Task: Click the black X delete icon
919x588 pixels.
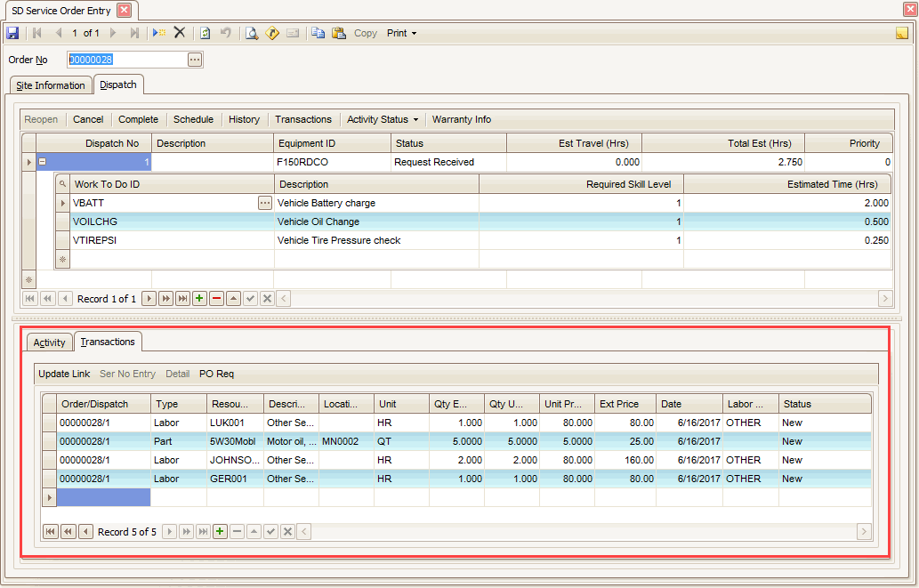Action: [180, 33]
